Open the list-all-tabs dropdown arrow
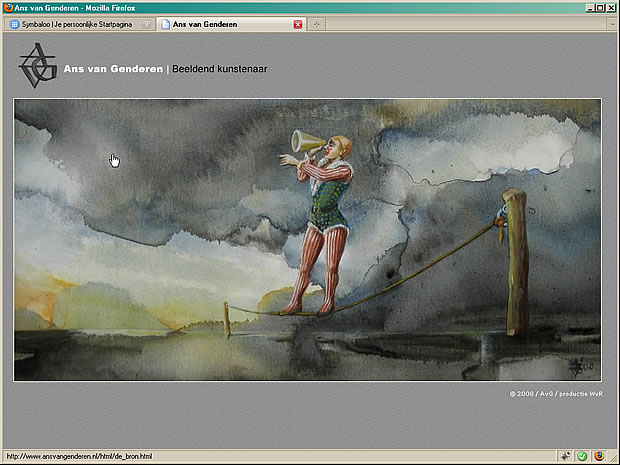The image size is (620, 465). [612, 25]
